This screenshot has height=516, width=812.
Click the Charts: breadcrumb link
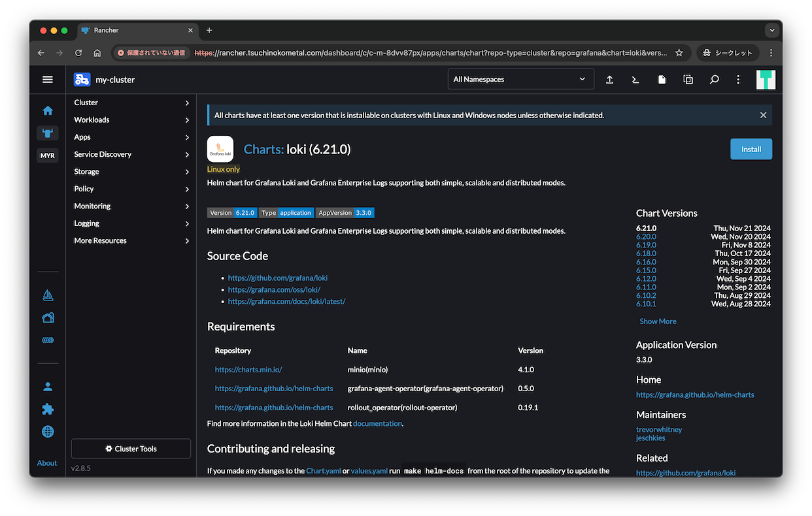(x=263, y=149)
